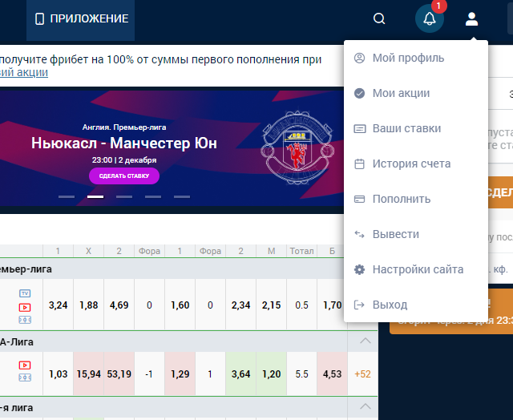Click odds 1,60 in Премьер-лига row
The height and width of the screenshot is (420, 513).
point(180,305)
